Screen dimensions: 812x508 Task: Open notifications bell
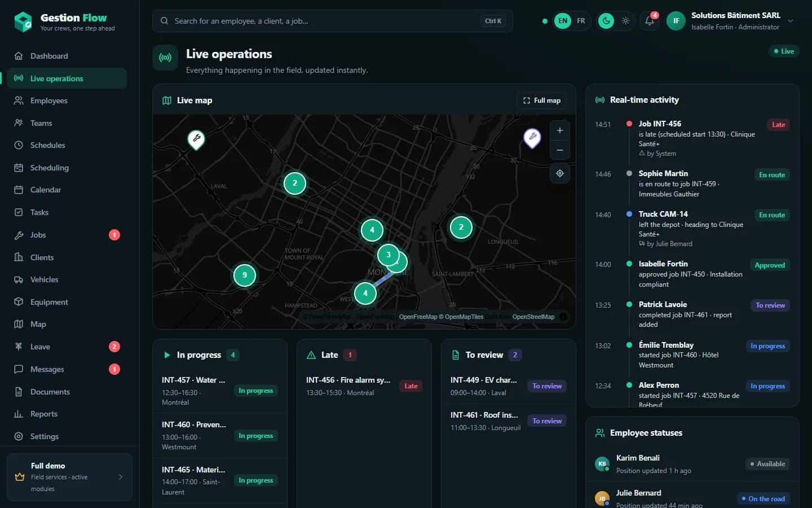pyautogui.click(x=650, y=21)
